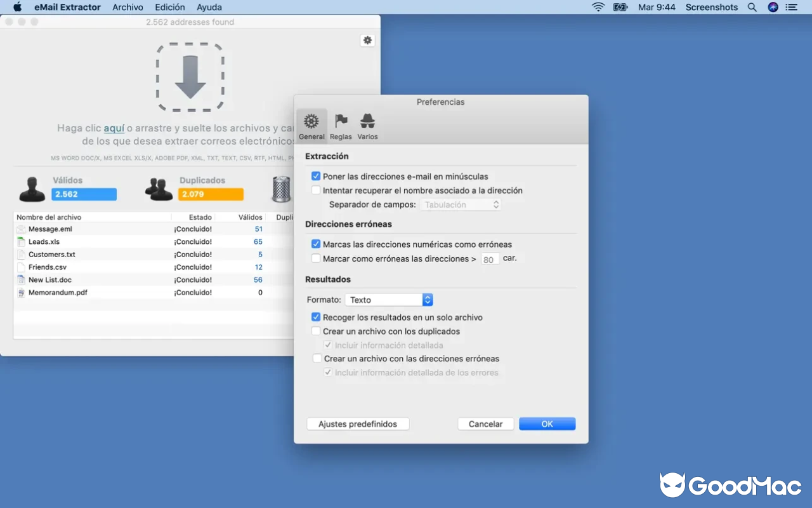Viewport: 812px width, 508px height.
Task: Open the Varios preferences icon
Action: pyautogui.click(x=367, y=125)
